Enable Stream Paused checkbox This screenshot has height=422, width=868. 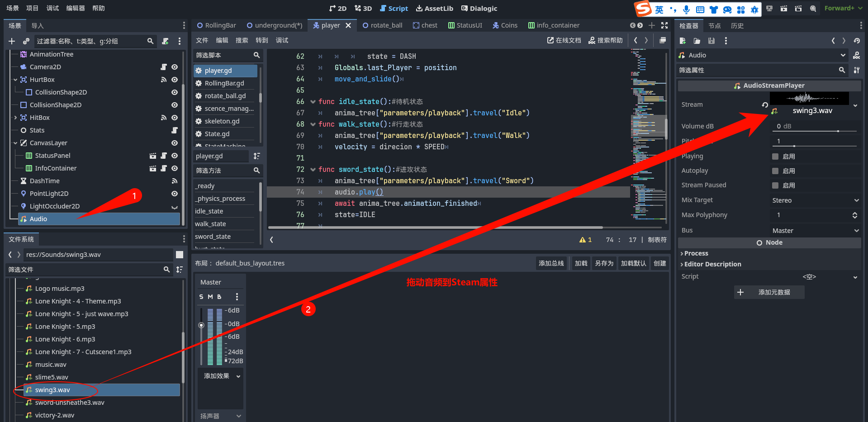pyautogui.click(x=775, y=185)
